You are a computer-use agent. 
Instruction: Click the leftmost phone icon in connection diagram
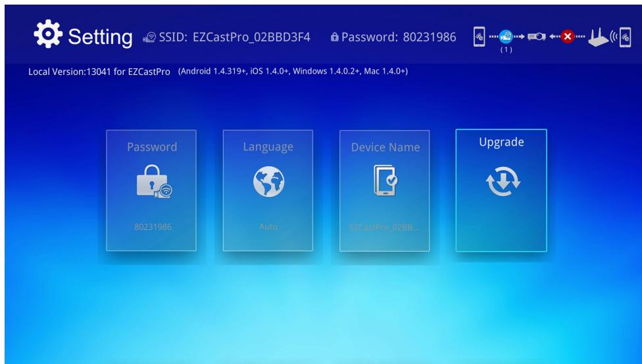(479, 37)
